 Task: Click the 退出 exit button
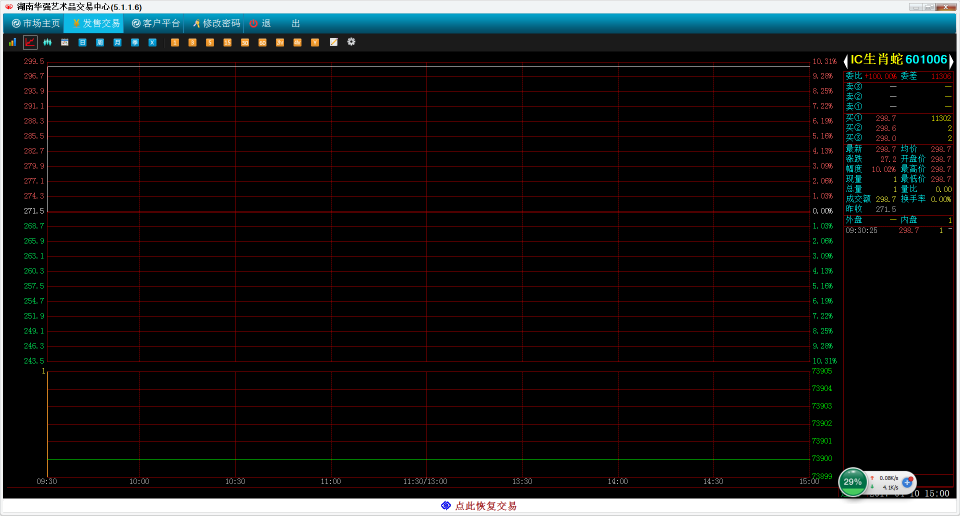point(274,23)
